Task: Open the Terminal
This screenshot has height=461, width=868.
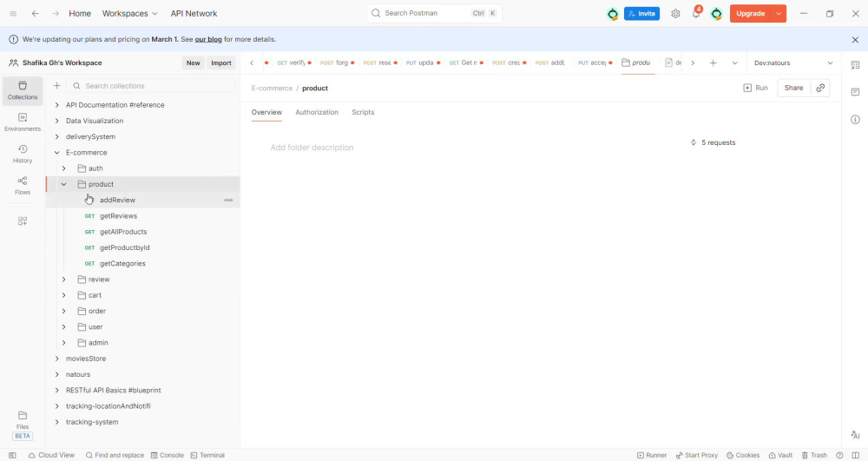Action: (207, 456)
